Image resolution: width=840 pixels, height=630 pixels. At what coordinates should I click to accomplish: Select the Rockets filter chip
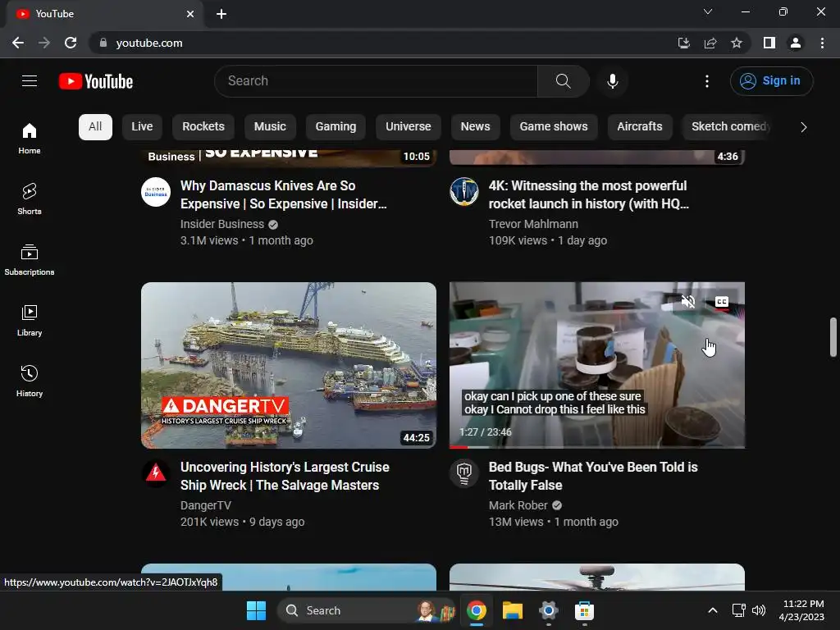pyautogui.click(x=203, y=127)
